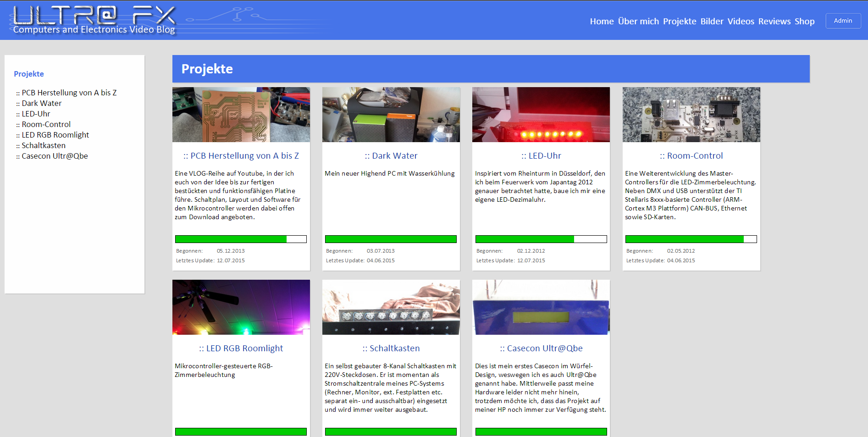Viewport: 868px width, 437px height.
Task: Click the Casecon Ultr@Qbe card title
Action: pos(541,348)
